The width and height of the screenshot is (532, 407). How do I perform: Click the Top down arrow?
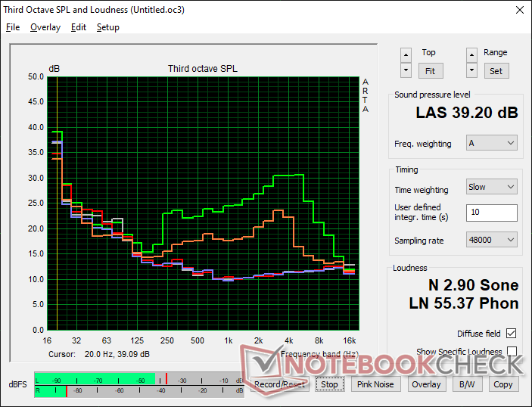tap(406, 70)
